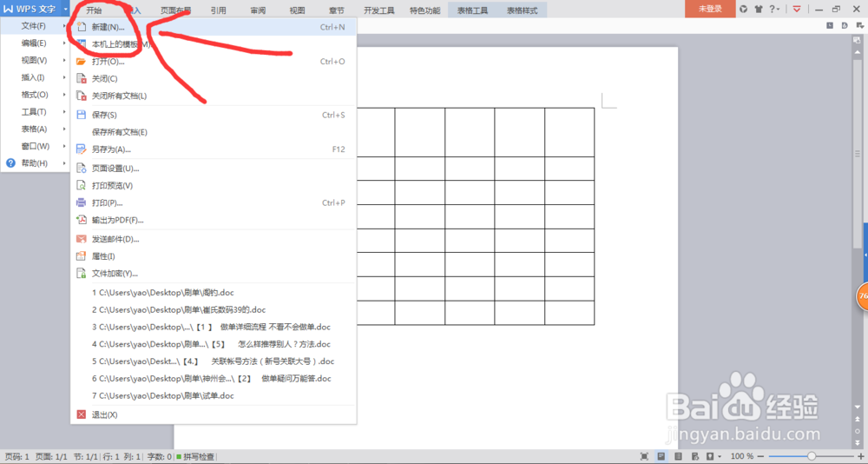Click the 保存(S) floppy disk icon
The height and width of the screenshot is (464, 868).
82,115
